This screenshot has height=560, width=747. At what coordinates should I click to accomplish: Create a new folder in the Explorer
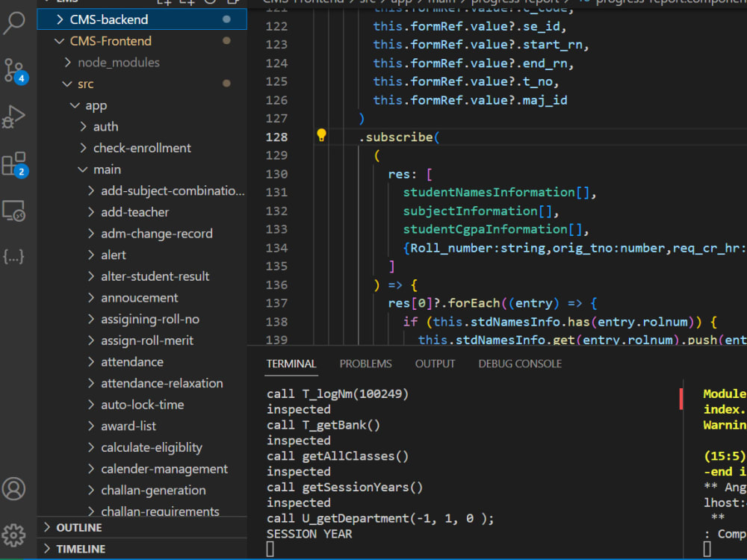click(x=188, y=4)
